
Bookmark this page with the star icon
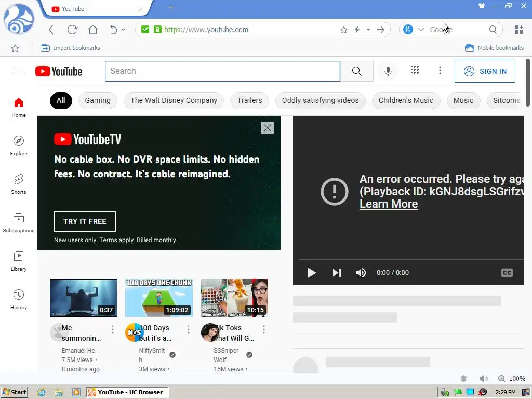click(x=344, y=30)
